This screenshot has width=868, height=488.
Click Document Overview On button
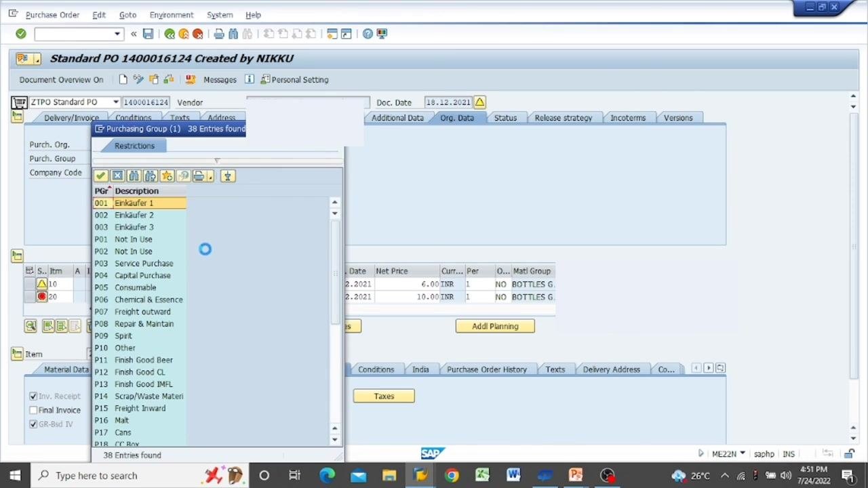(61, 79)
